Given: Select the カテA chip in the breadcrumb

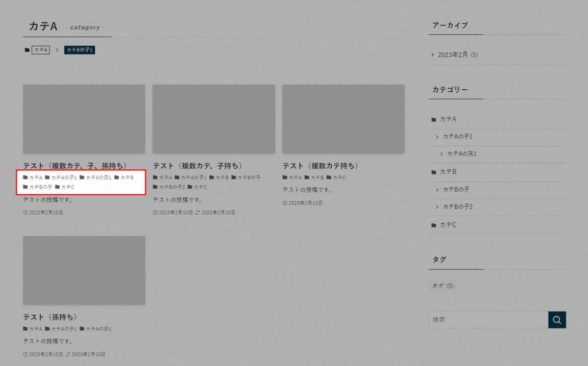Looking at the screenshot, I should (41, 50).
